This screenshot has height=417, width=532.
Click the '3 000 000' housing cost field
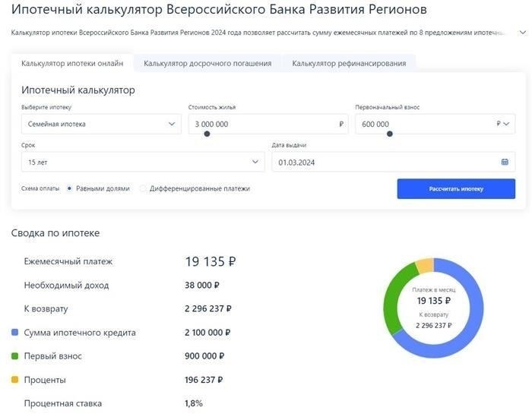(x=268, y=124)
